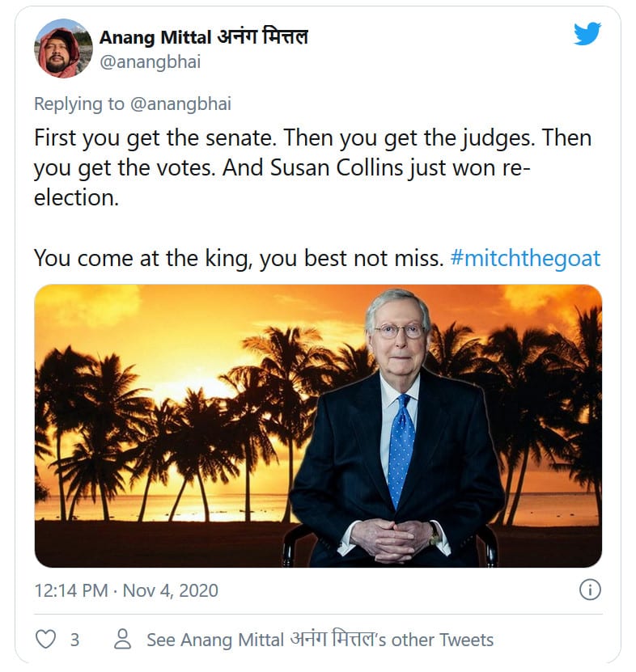The image size is (636, 672).
Task: Click the like count showing 3
Action: [74, 640]
